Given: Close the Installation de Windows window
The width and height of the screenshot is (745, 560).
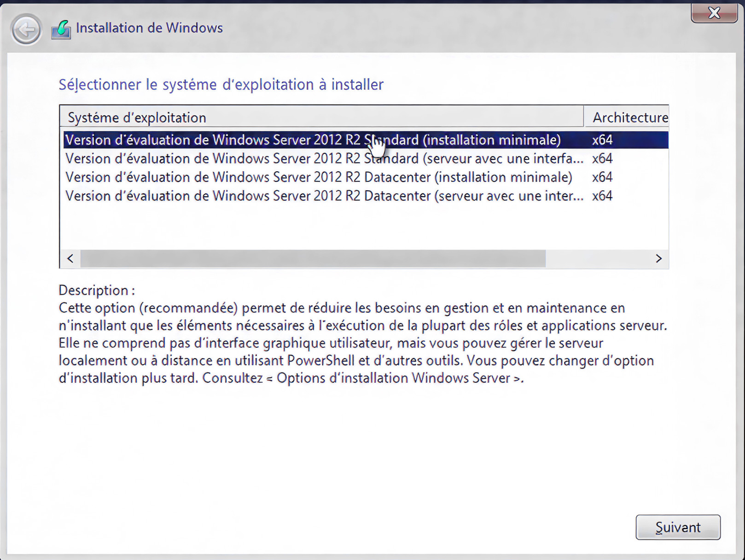Looking at the screenshot, I should coord(714,12).
